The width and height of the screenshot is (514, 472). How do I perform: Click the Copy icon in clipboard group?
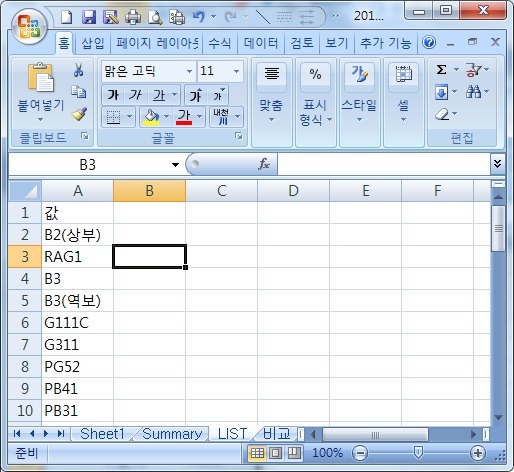(x=79, y=92)
